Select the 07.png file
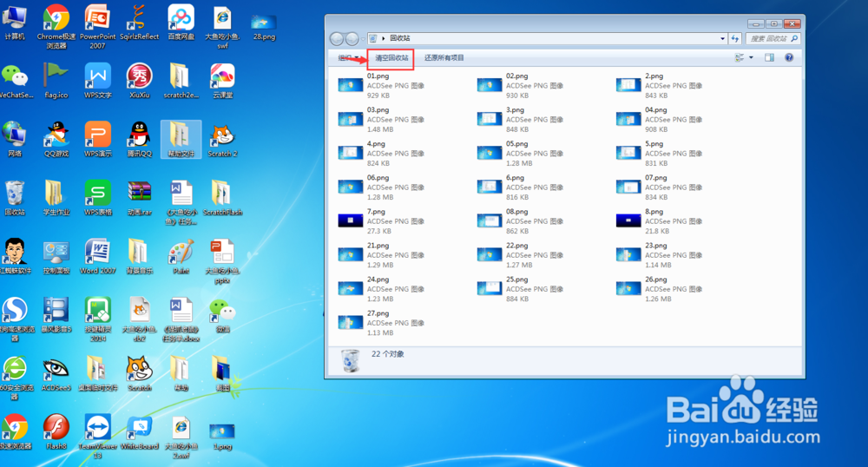868x467 pixels. pyautogui.click(x=660, y=187)
